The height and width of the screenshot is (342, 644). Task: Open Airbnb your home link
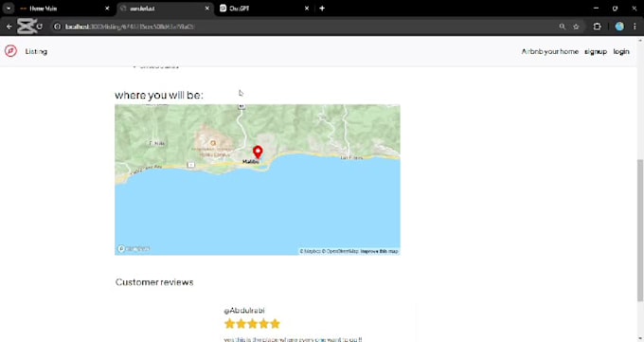(x=549, y=51)
